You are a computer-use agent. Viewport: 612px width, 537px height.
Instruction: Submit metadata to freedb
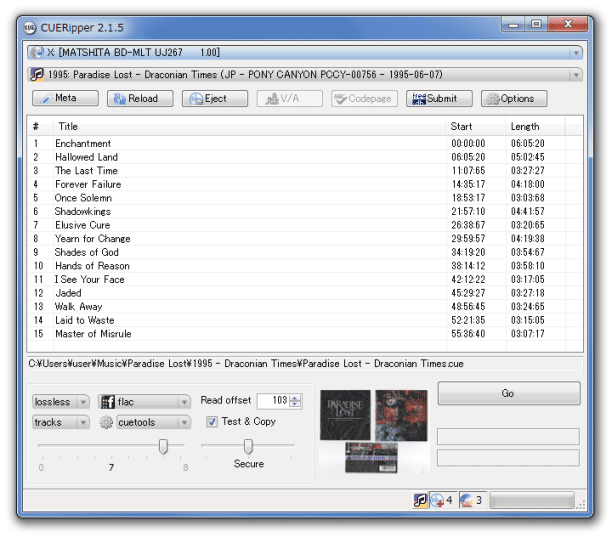[439, 98]
